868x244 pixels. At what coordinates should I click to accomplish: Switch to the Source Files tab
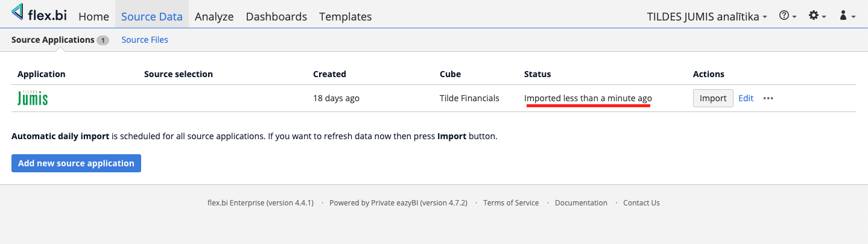145,40
